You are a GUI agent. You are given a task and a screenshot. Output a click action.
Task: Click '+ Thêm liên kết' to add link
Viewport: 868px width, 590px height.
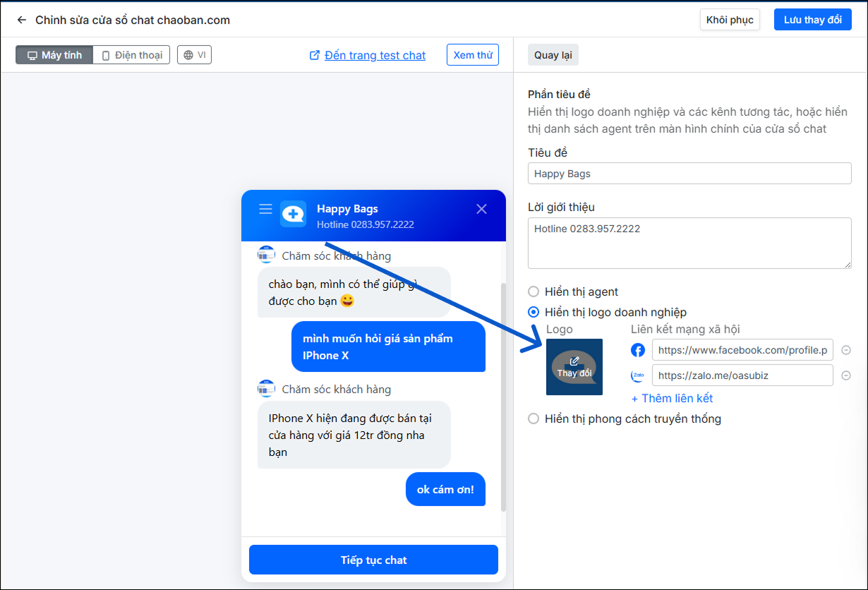672,398
